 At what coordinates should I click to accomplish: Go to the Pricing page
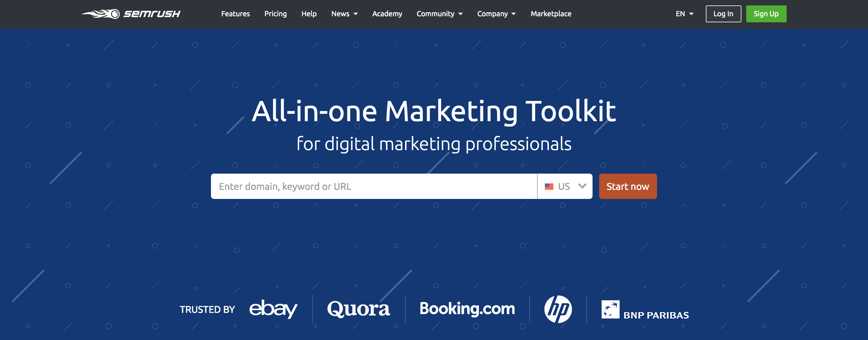[275, 14]
